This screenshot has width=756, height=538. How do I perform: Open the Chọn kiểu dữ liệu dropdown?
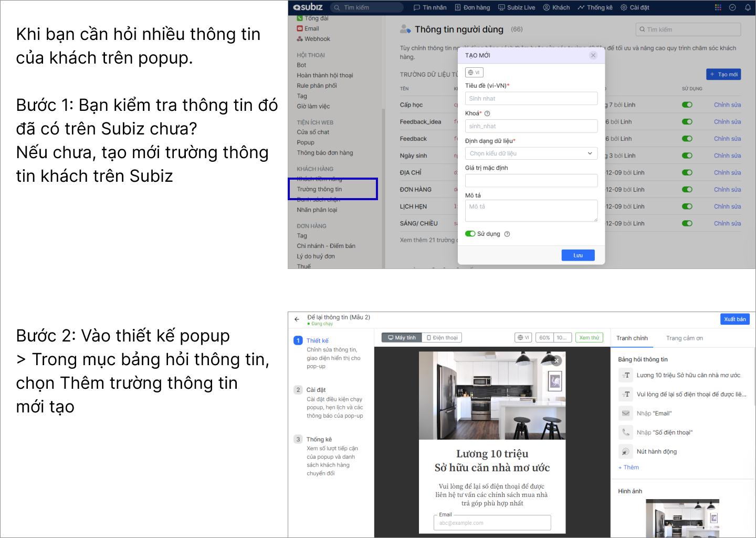coord(531,153)
